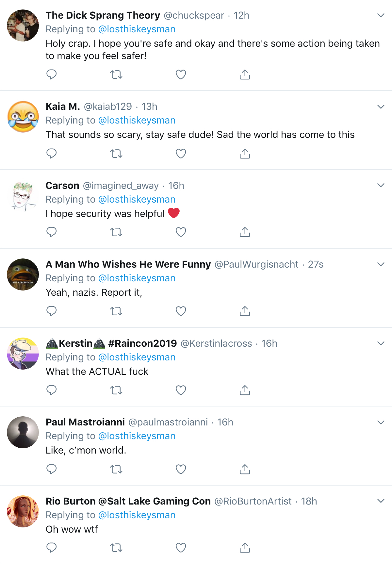Share The Dick Sprang Theory's tweet
This screenshot has width=392, height=564.
coord(245,75)
